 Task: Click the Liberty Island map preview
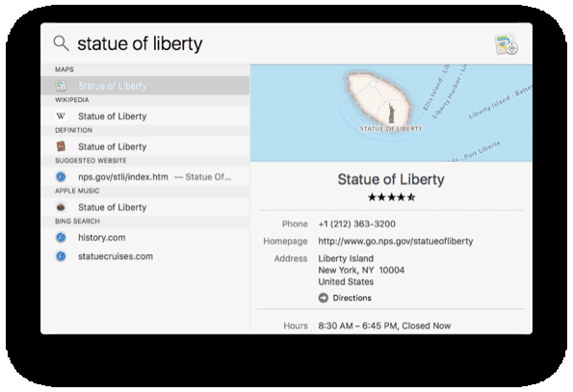point(391,114)
